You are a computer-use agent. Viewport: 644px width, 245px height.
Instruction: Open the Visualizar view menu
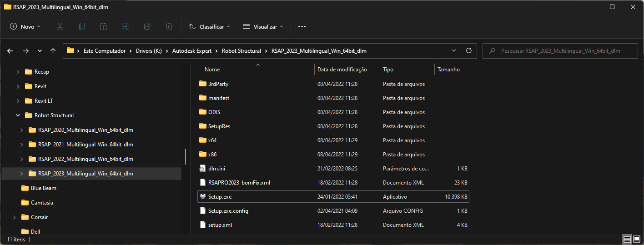tap(263, 27)
